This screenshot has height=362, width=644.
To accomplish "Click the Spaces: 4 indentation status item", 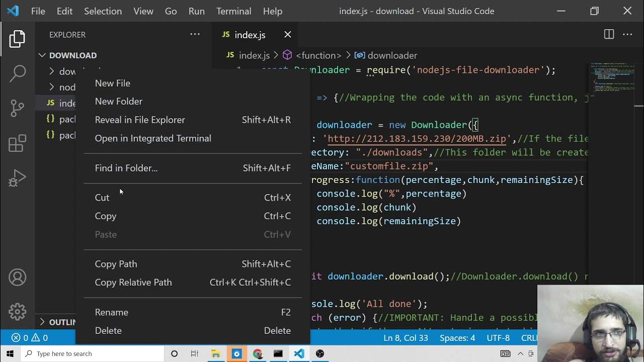I will pyautogui.click(x=457, y=338).
